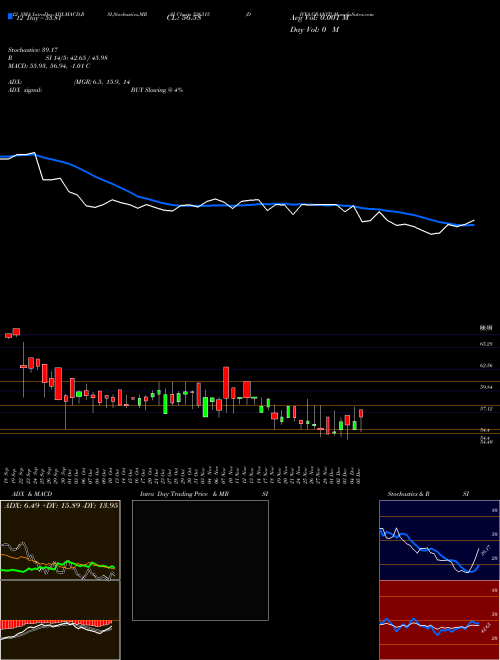Click the '(MGR) 6.5, 15.9, 14' values
Screen dimensions: 500x660
[x=101, y=82]
